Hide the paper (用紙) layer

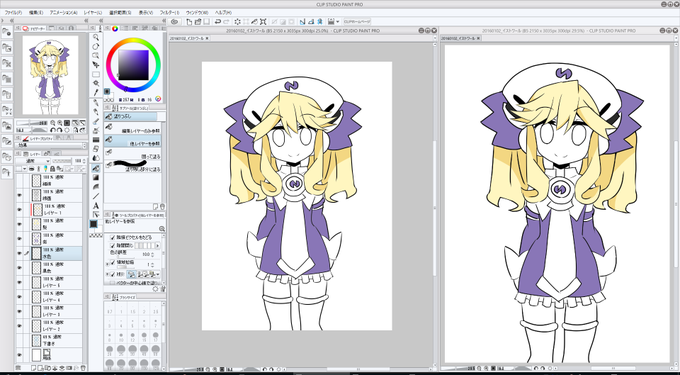click(19, 355)
